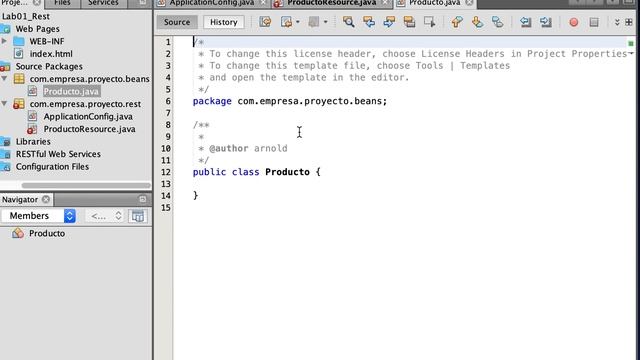
Task: Click ProductoResource.java error file icon
Action: 32,129
